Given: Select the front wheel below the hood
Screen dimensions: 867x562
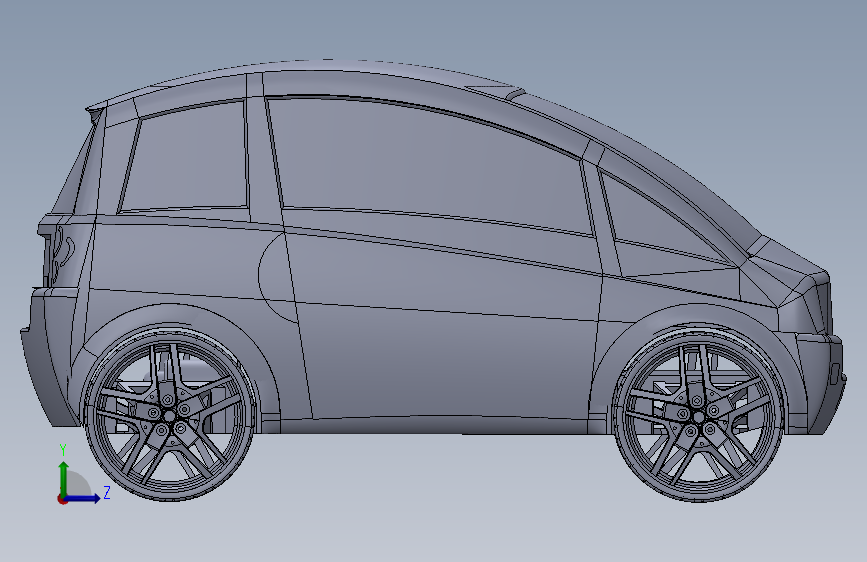Looking at the screenshot, I should 698,416.
